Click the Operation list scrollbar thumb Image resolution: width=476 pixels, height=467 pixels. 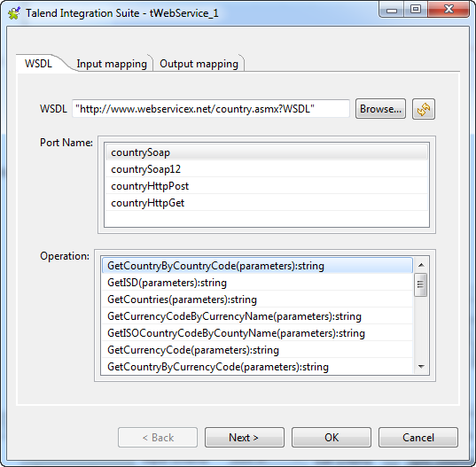421,284
